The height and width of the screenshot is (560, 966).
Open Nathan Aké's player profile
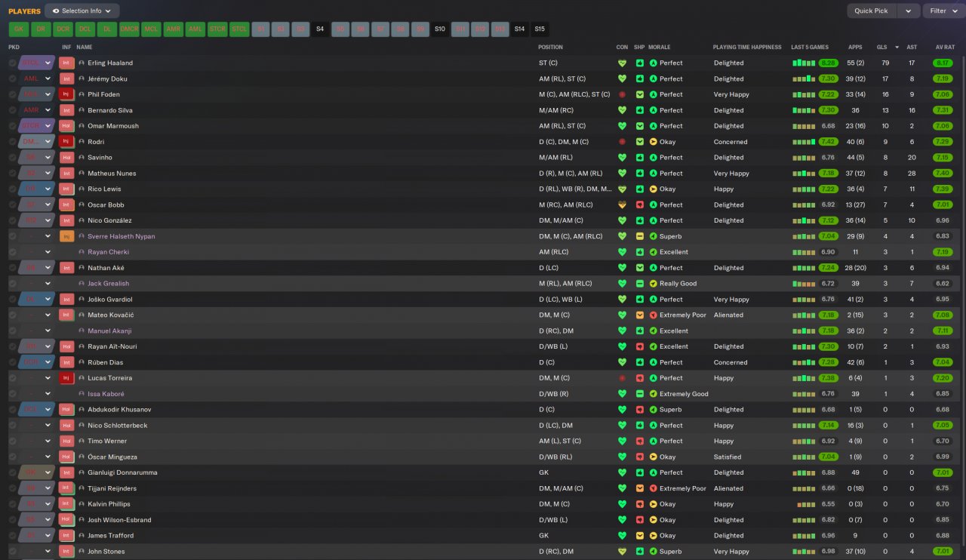click(106, 268)
